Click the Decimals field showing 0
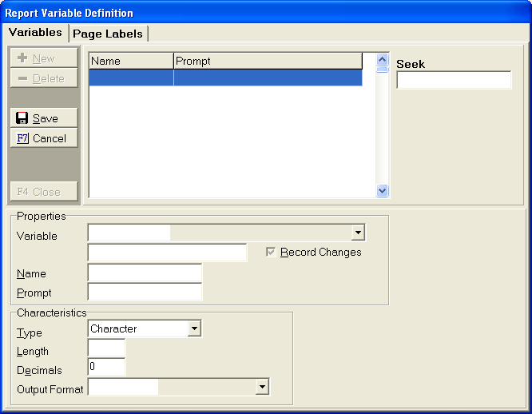This screenshot has width=532, height=414. point(106,368)
